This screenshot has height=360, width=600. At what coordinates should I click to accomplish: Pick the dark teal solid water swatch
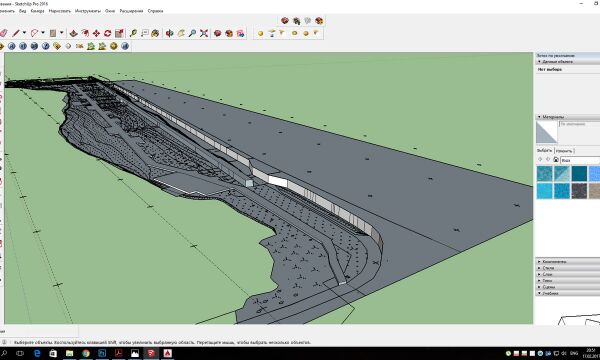pos(579,173)
